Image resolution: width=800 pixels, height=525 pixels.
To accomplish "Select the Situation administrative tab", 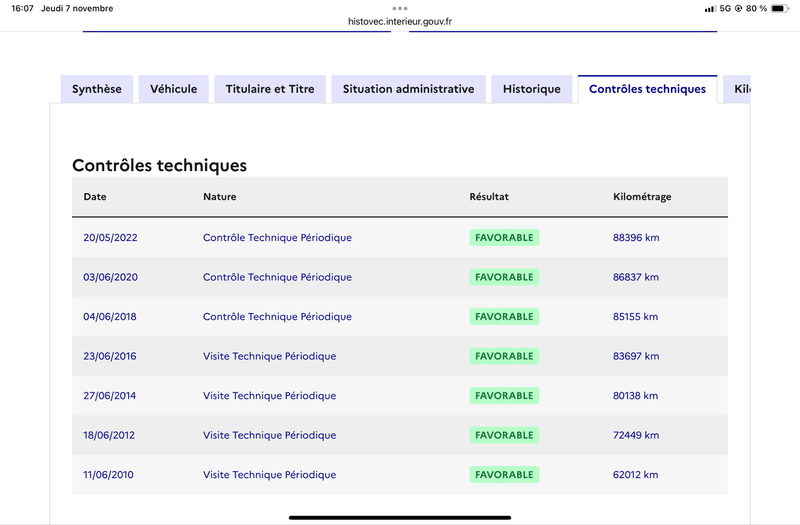I will click(408, 89).
